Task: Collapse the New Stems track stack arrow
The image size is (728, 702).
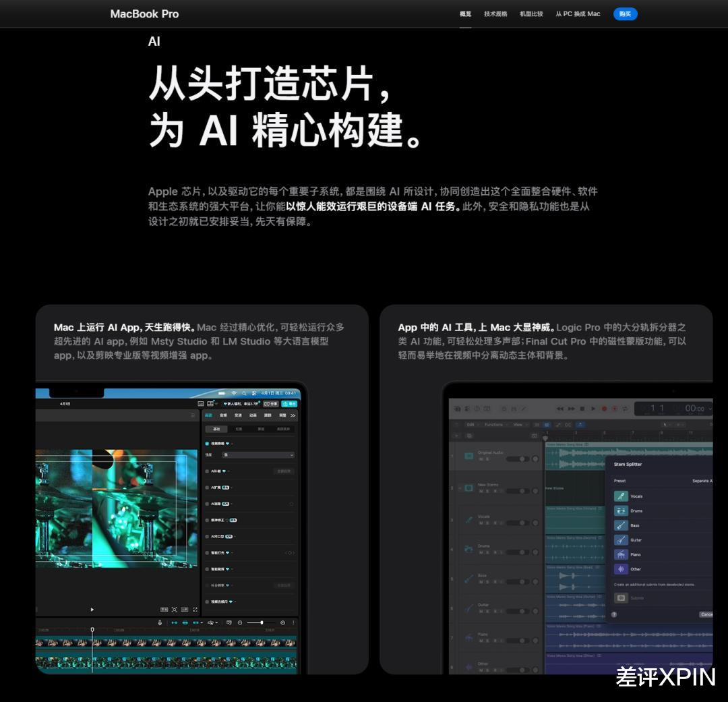Action: point(460,488)
